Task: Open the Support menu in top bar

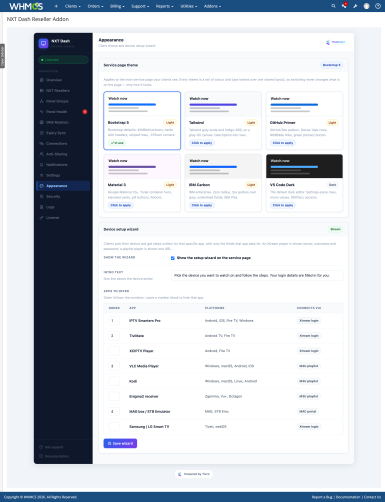Action: coord(140,6)
